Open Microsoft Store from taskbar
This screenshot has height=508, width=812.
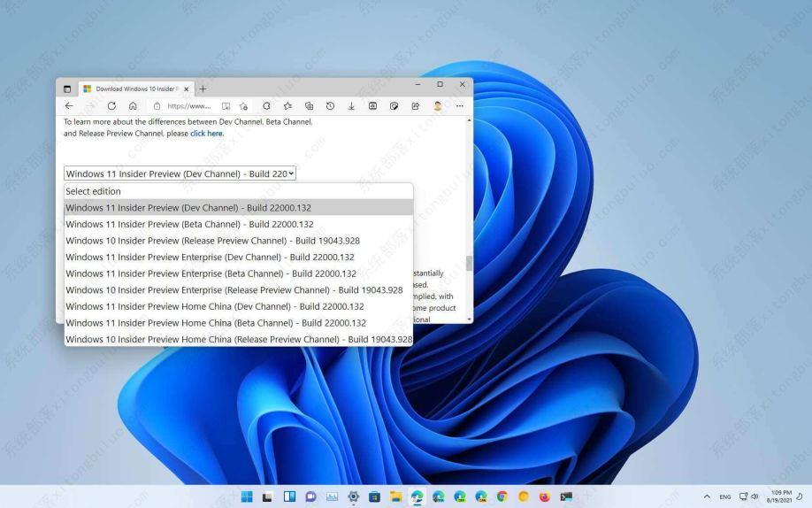click(x=374, y=496)
